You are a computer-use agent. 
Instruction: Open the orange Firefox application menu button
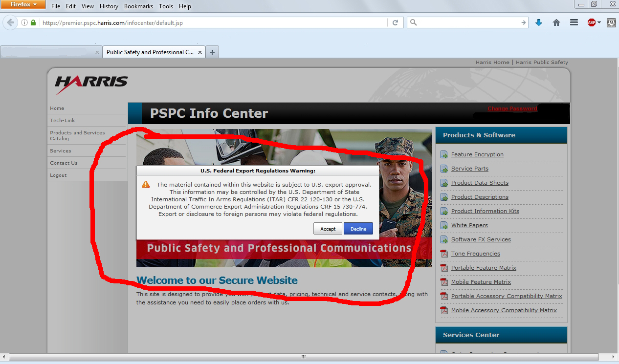click(23, 5)
